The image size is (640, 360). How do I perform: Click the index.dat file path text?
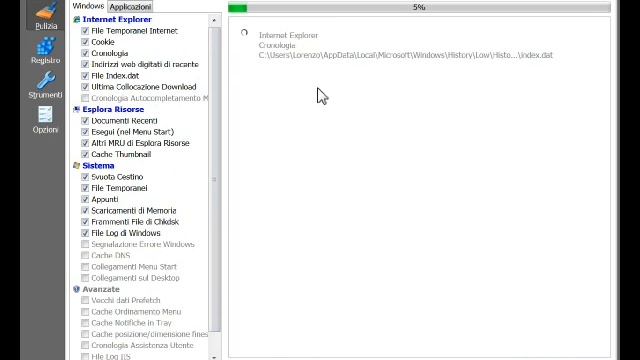(x=405, y=55)
